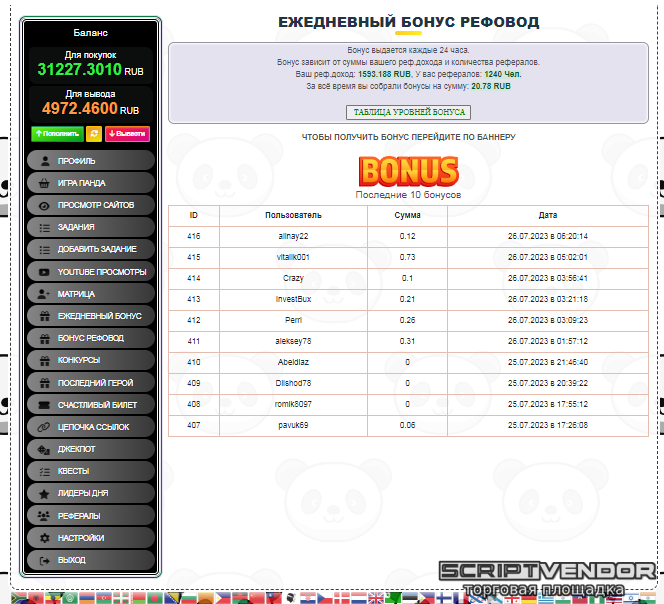Click the yellow refresh balance icon

pos(93,133)
